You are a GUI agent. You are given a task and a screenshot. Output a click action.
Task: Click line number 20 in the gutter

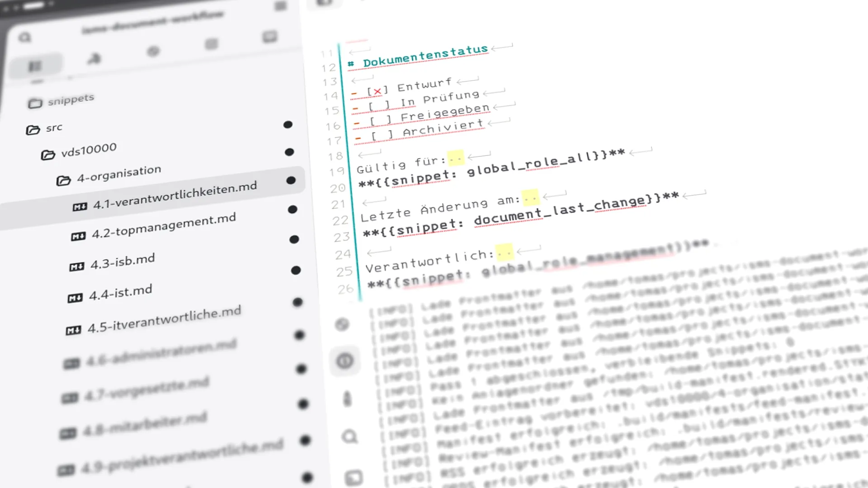(x=338, y=188)
